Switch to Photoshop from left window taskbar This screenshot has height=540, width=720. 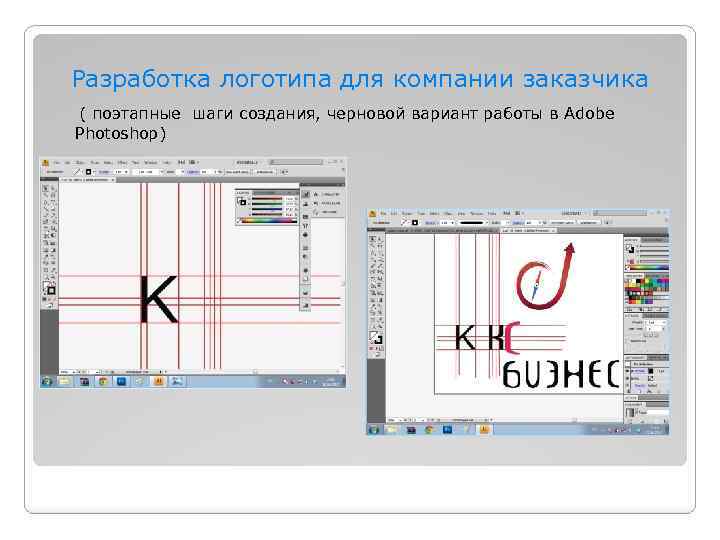tap(121, 381)
